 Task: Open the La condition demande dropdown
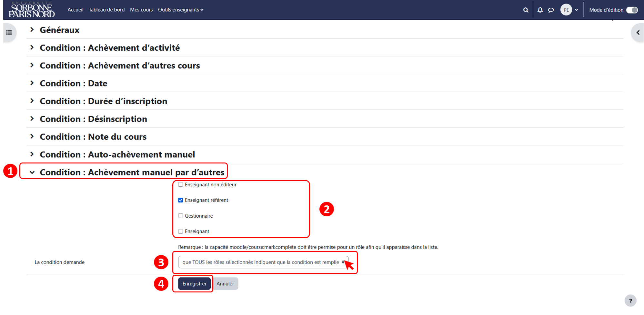(x=263, y=262)
